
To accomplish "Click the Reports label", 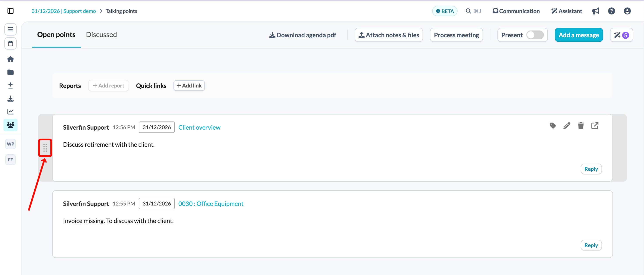I will coord(70,86).
